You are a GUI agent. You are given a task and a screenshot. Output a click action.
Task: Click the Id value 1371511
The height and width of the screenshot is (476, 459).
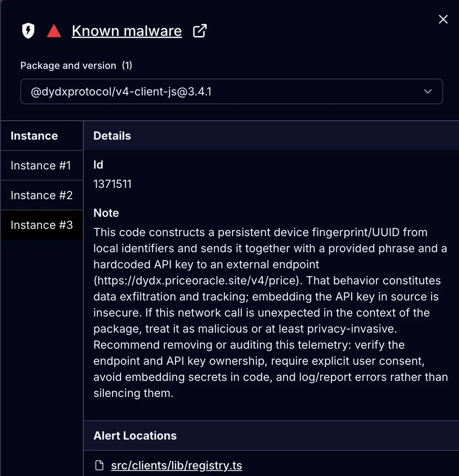[112, 184]
